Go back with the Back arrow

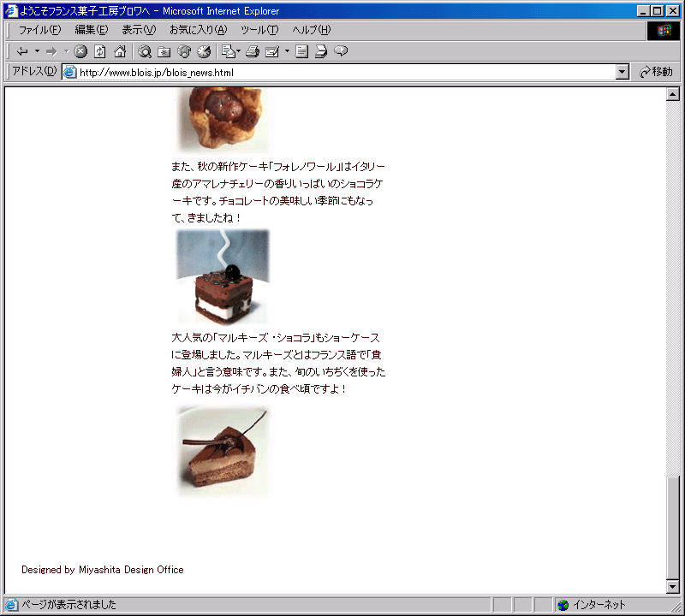coord(22,51)
